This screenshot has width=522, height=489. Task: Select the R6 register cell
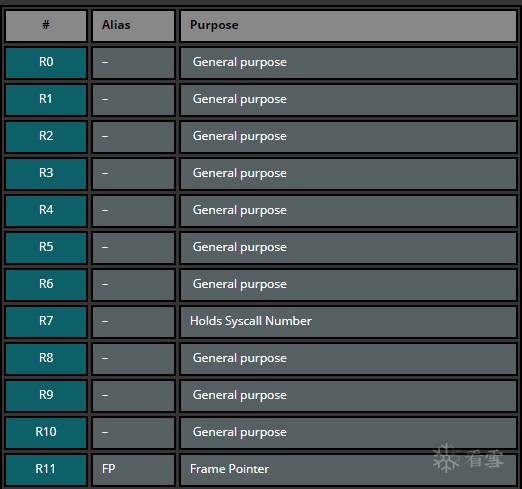(x=46, y=285)
